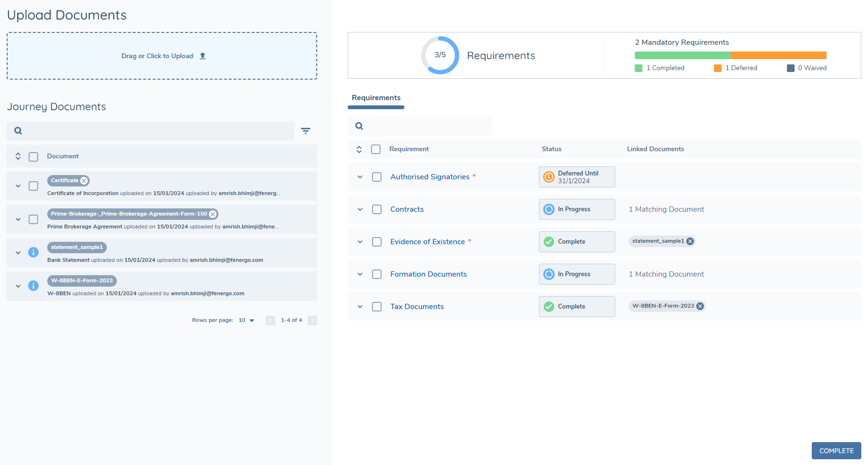Unlink statement_sample1 from Evidence of Existence
The width and height of the screenshot is (868, 465).
click(x=690, y=241)
